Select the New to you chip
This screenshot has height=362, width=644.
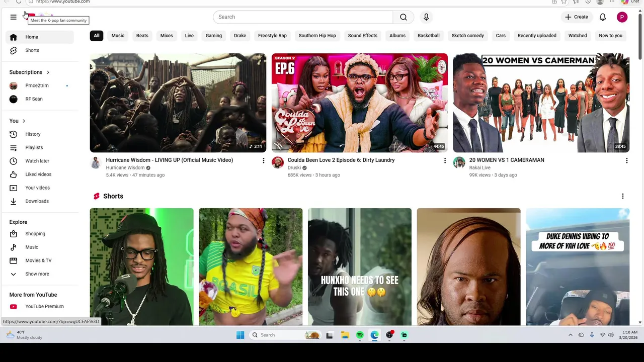click(611, 36)
